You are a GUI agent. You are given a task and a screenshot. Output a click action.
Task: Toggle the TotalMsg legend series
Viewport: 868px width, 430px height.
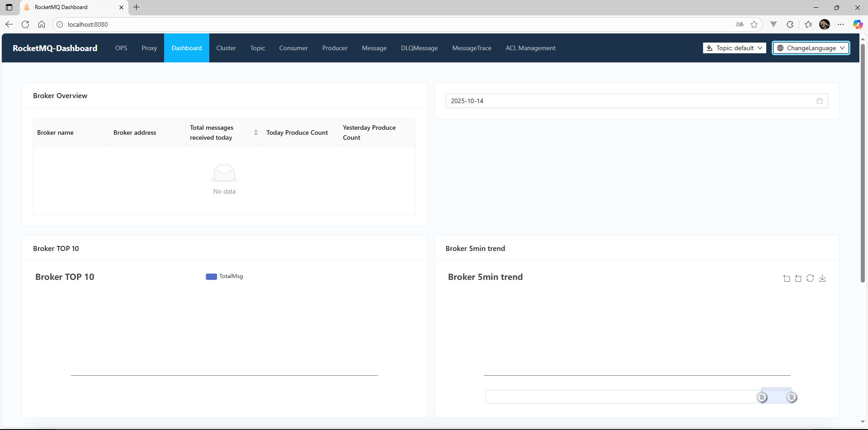click(x=225, y=276)
